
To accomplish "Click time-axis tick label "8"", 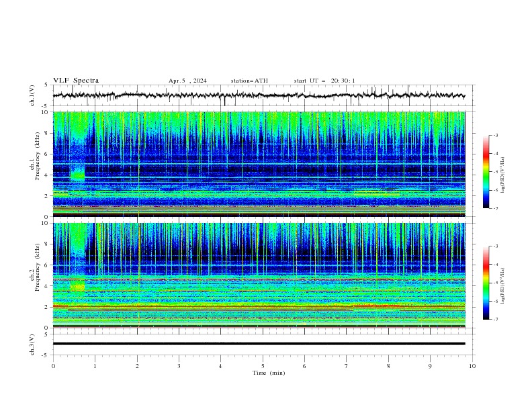I will point(388,366).
